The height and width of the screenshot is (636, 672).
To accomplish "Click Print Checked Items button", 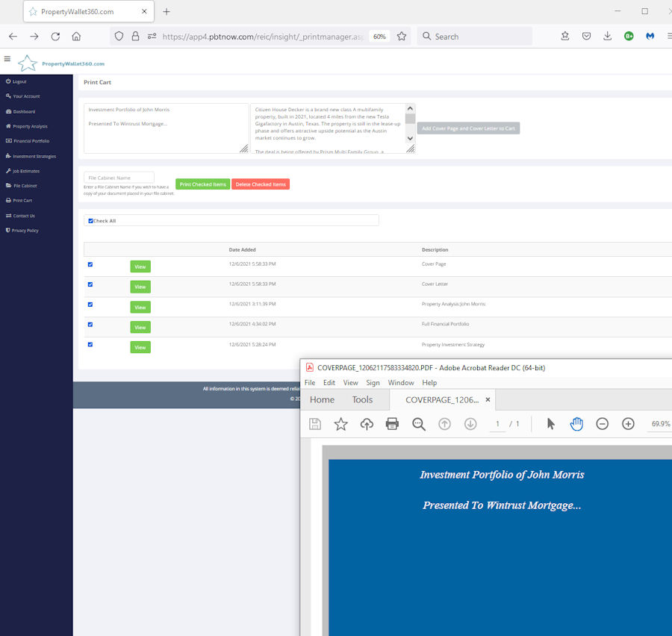I will tap(202, 184).
